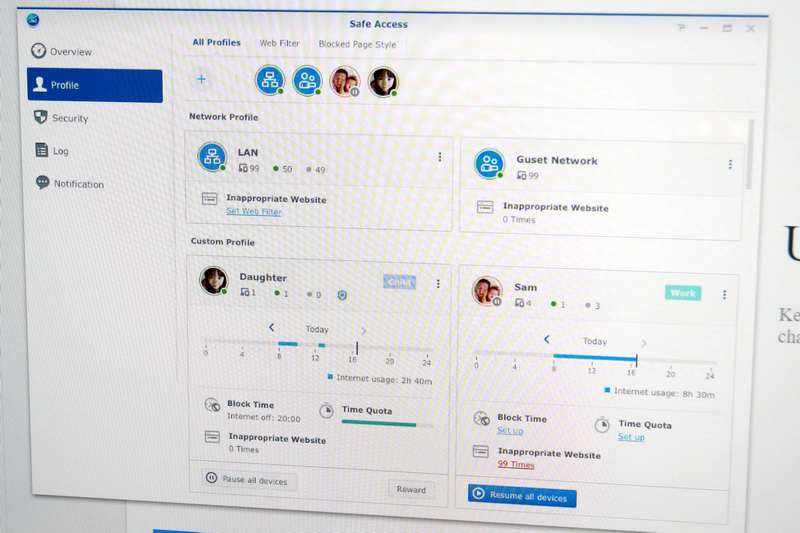Viewport: 800px width, 533px height.
Task: Go to previous day in Daughter timeline
Action: coord(271,327)
